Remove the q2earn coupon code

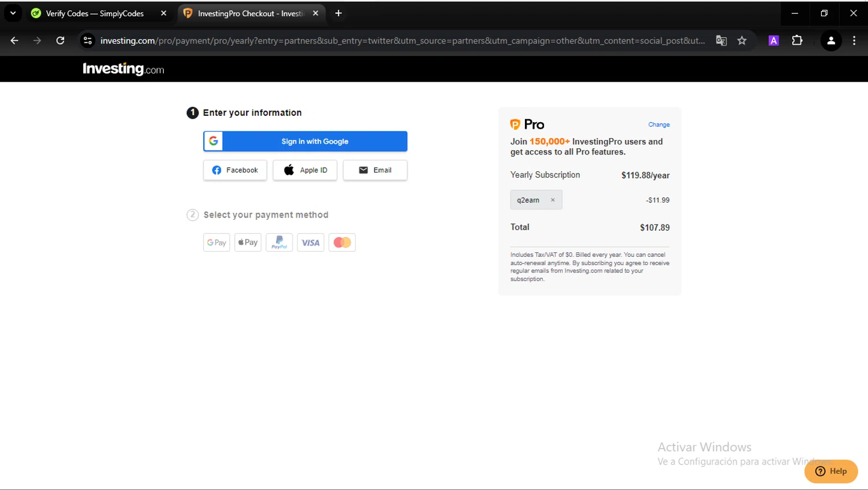click(x=553, y=200)
